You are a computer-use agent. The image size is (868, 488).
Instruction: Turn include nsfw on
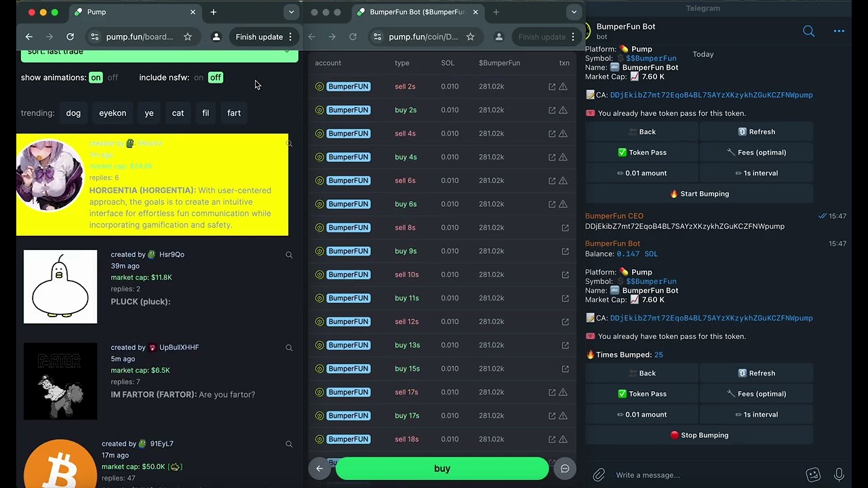tap(198, 77)
